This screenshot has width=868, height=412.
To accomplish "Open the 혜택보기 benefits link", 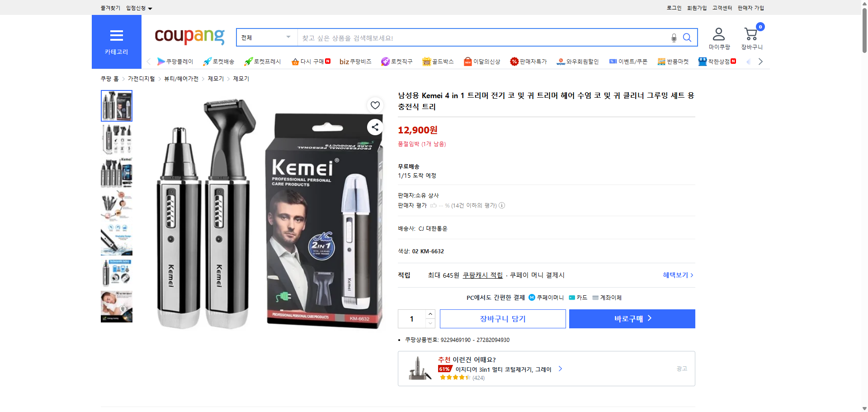I will click(677, 275).
